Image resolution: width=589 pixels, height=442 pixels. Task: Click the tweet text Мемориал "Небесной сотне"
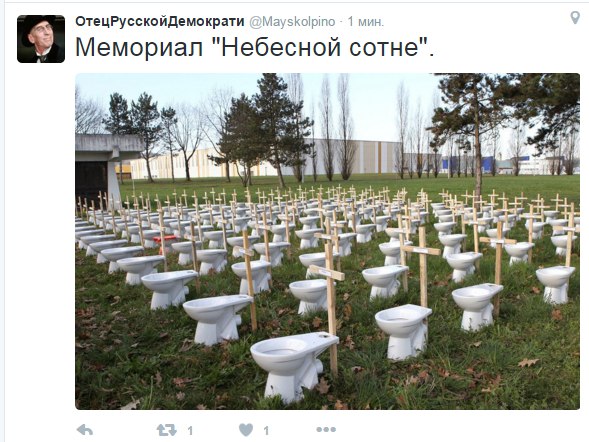pos(255,47)
